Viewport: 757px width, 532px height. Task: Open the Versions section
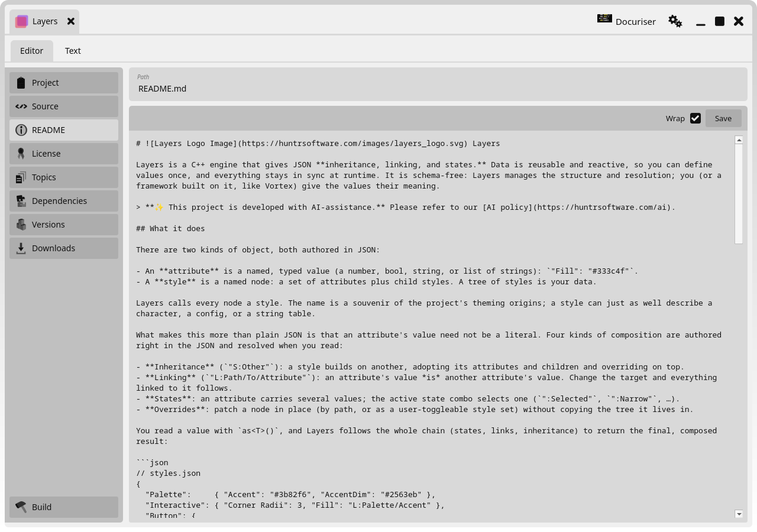64,225
